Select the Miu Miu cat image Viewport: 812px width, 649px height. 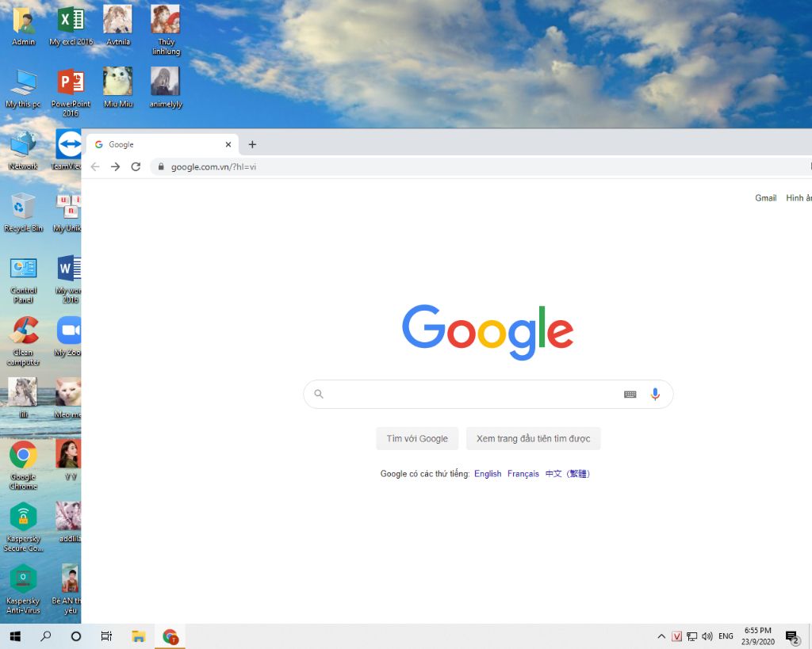[118, 88]
